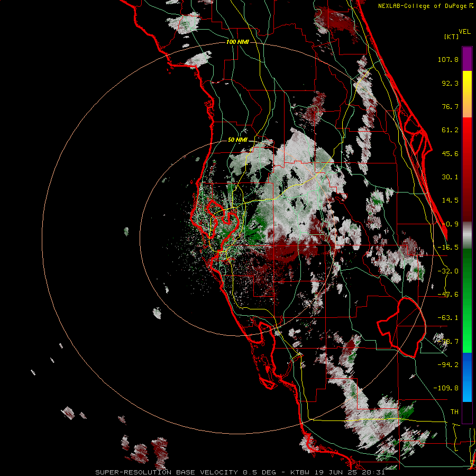This screenshot has height=476, width=476.
Task: Click the Super-Resolution Base Velocity caption
Action: [240, 472]
